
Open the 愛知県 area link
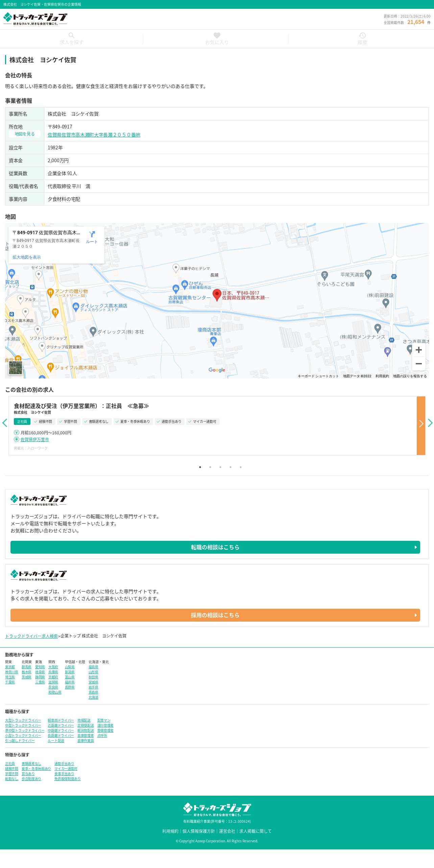pos(40,667)
